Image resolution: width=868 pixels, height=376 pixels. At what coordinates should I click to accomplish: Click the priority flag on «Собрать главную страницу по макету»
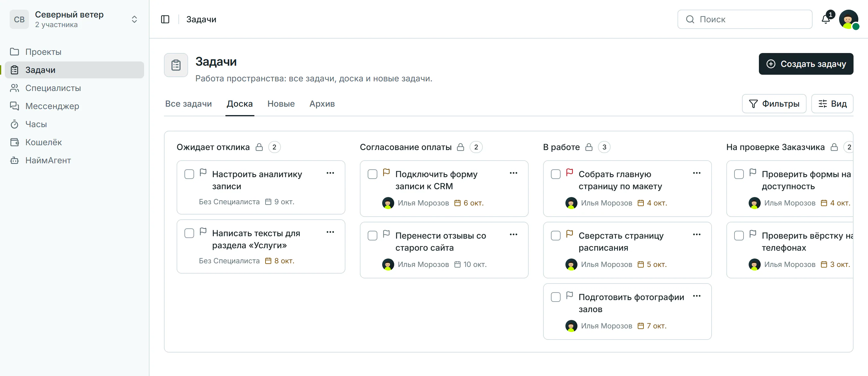point(569,173)
